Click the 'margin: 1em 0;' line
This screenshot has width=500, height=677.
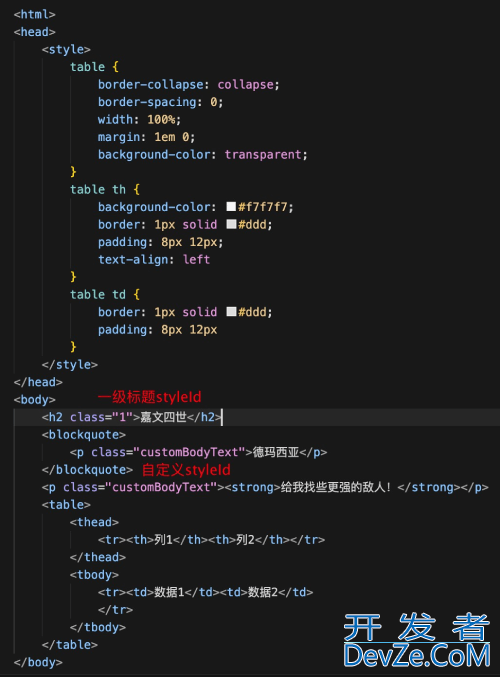point(146,137)
